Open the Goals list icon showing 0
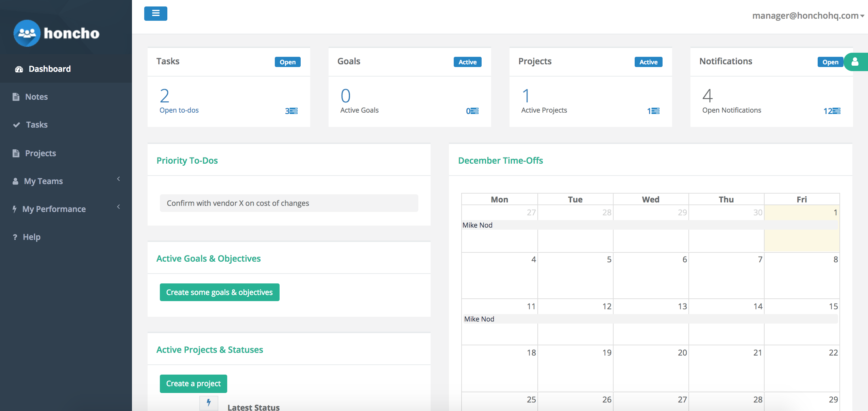 pos(472,111)
